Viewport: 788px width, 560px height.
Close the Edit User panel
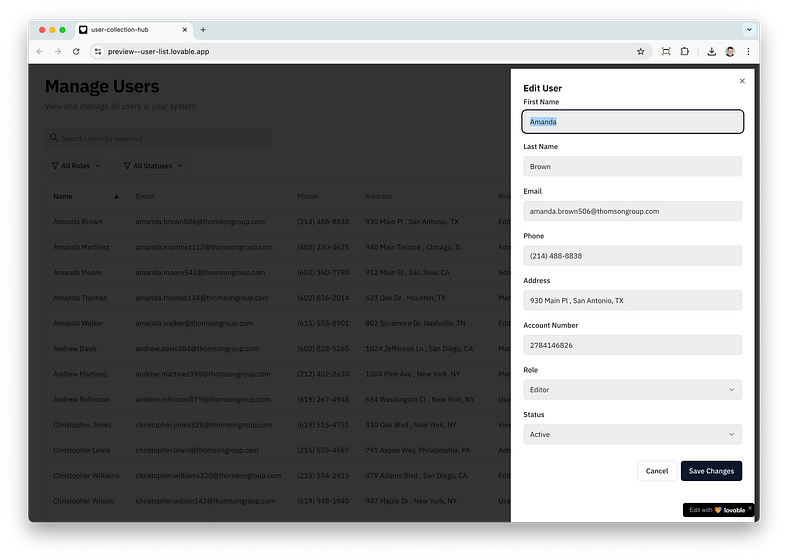click(x=742, y=81)
